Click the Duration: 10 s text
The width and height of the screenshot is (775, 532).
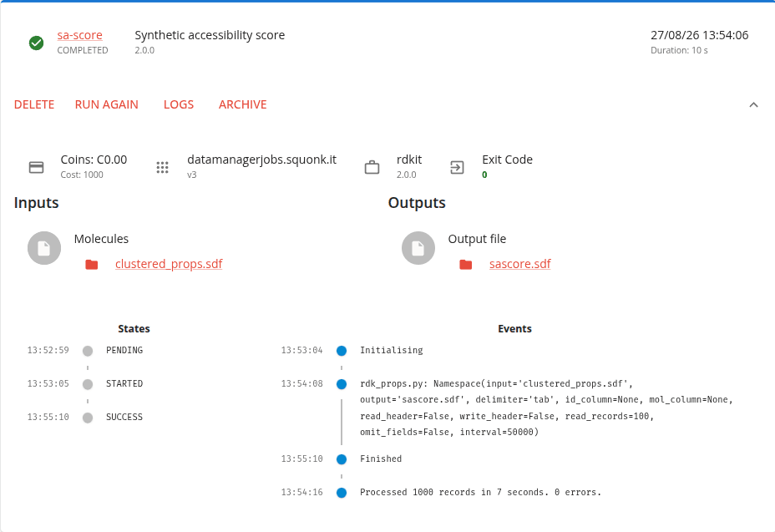pos(679,50)
